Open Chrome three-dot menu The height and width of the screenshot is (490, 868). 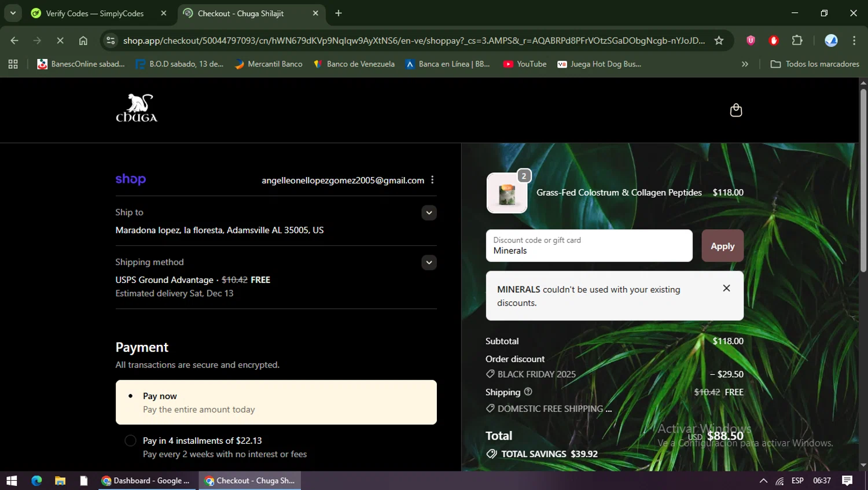point(854,40)
